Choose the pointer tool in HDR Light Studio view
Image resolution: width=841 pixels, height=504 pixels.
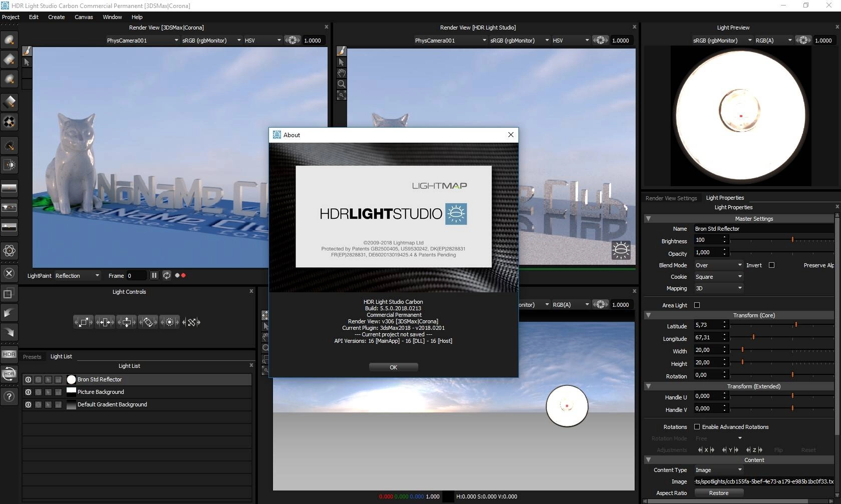click(341, 62)
